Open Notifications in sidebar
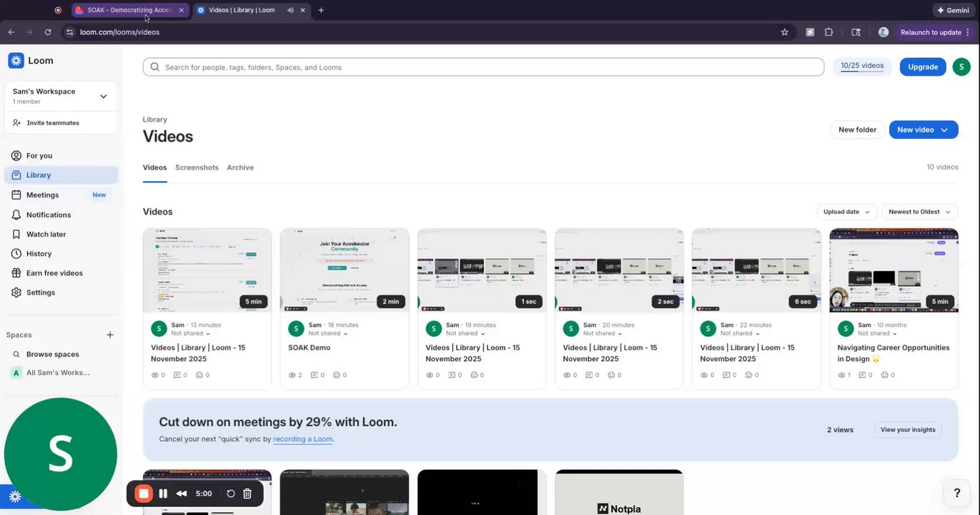The image size is (980, 515). pos(61,215)
